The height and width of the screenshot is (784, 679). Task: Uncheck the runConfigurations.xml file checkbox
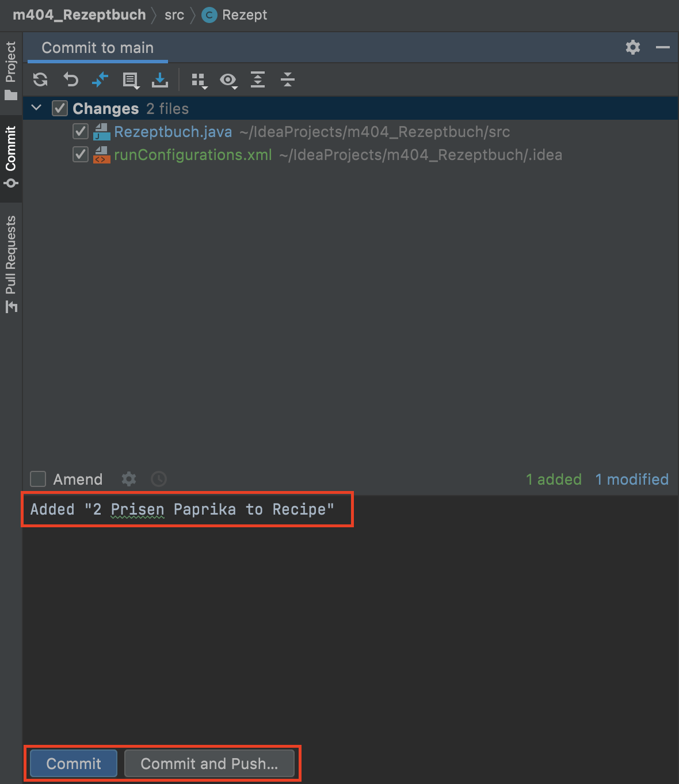pos(81,155)
